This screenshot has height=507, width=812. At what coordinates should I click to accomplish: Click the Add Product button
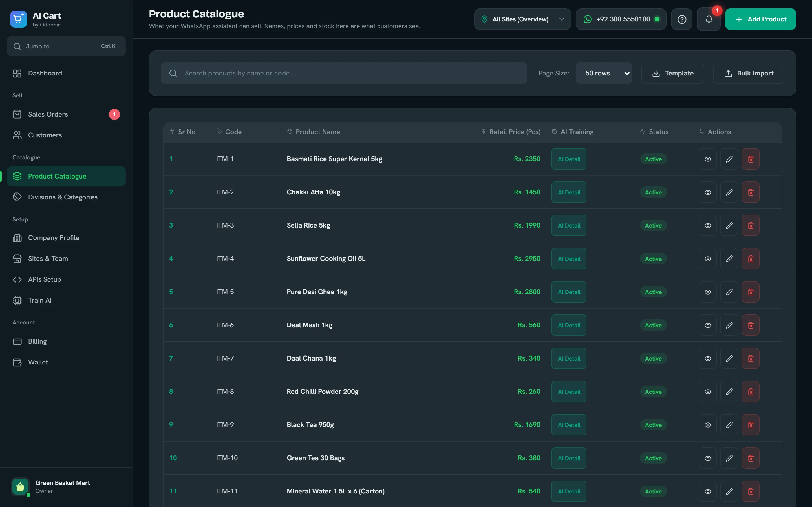pos(760,19)
